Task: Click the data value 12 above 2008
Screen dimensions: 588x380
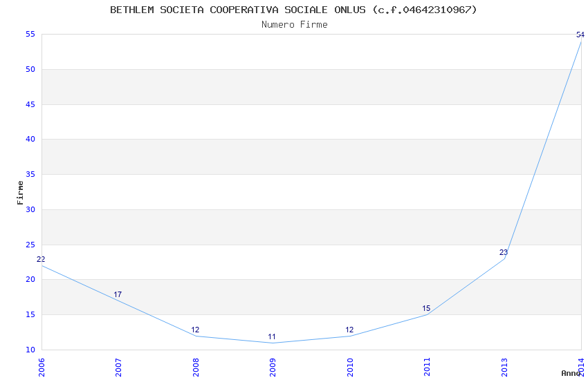Action: pos(195,330)
